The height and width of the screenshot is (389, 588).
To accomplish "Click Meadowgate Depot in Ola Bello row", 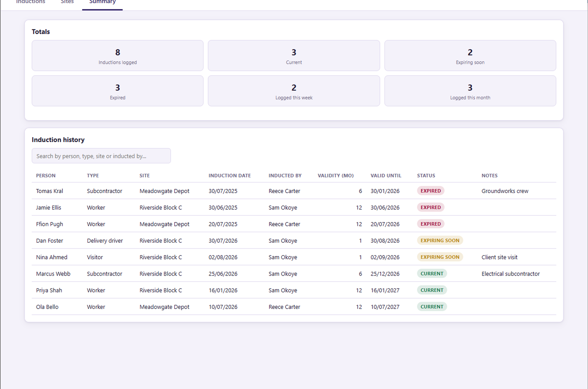I will tap(164, 307).
